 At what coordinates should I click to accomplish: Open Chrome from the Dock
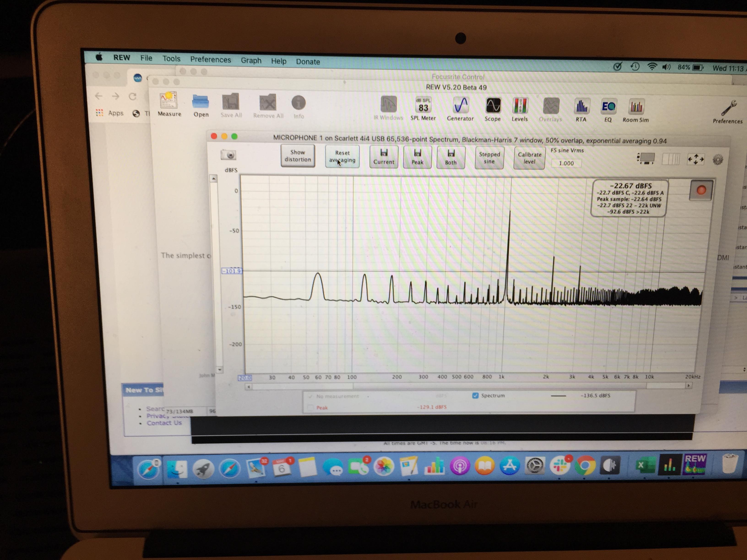(585, 465)
